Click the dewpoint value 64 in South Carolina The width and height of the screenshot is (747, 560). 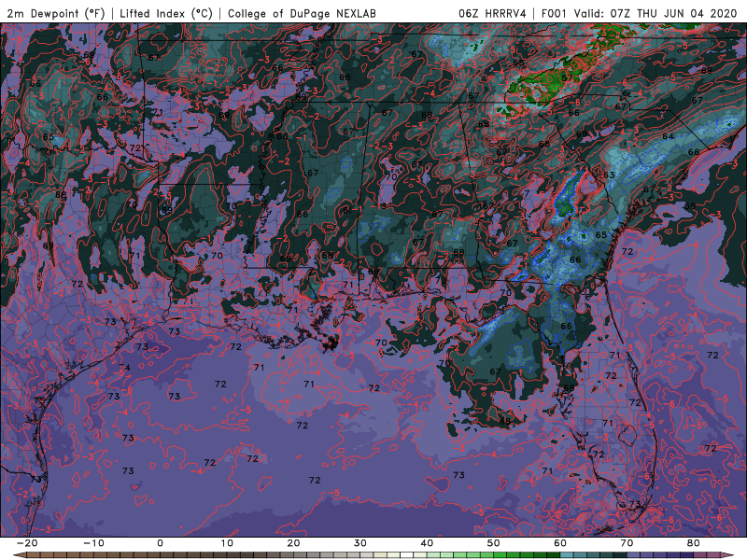(668, 136)
